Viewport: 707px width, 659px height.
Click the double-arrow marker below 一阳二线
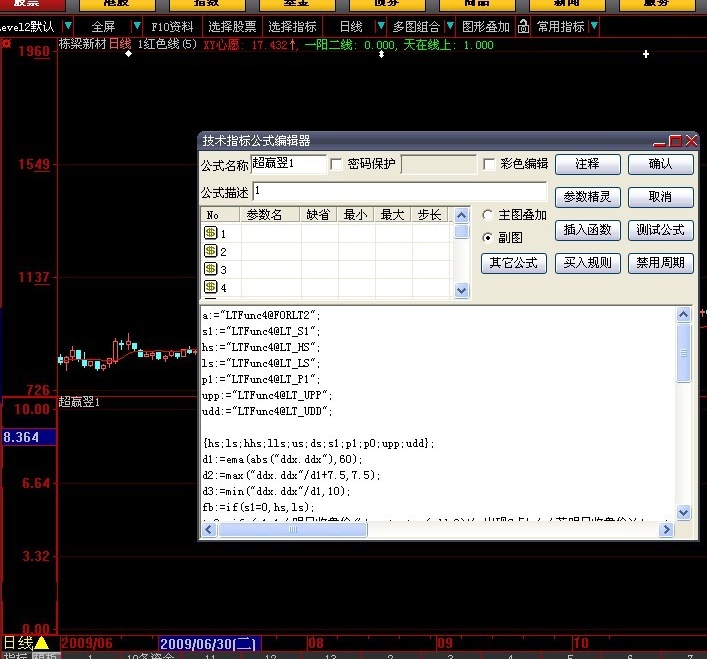(x=381, y=54)
